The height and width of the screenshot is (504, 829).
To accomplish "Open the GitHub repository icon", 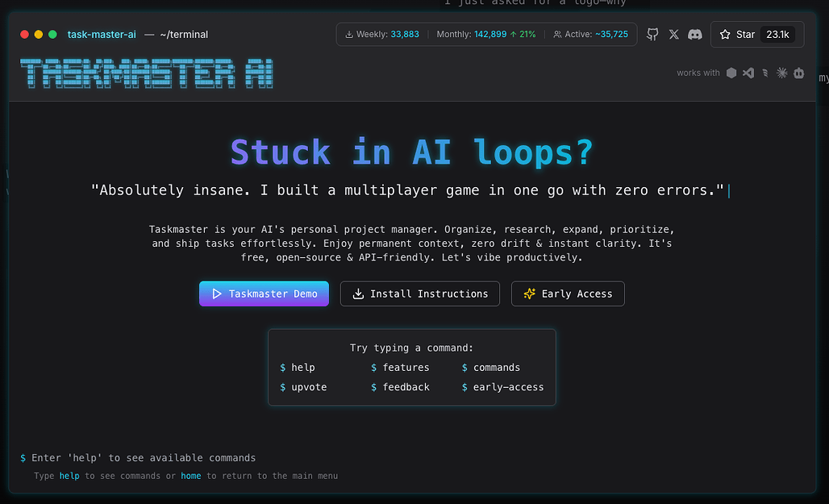I will [x=652, y=35].
